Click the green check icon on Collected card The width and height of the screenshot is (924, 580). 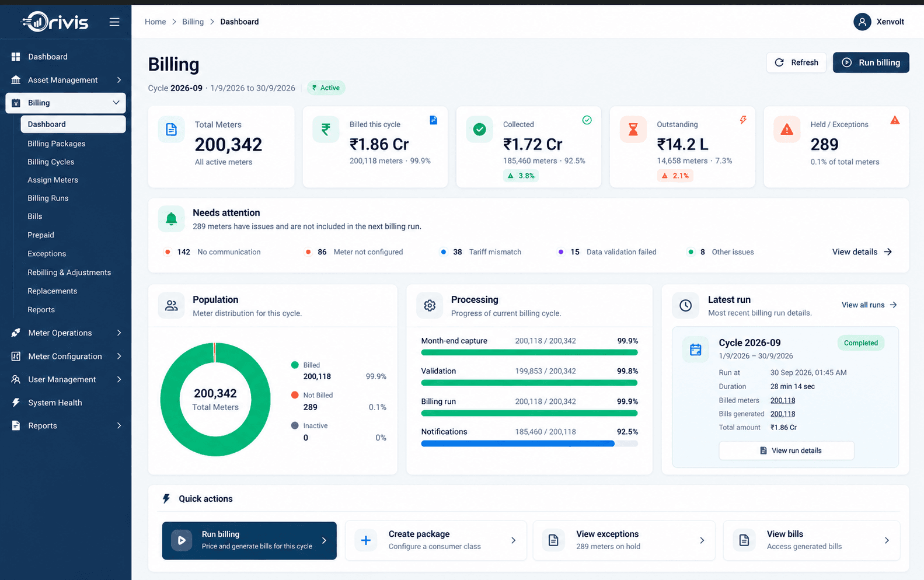[479, 130]
